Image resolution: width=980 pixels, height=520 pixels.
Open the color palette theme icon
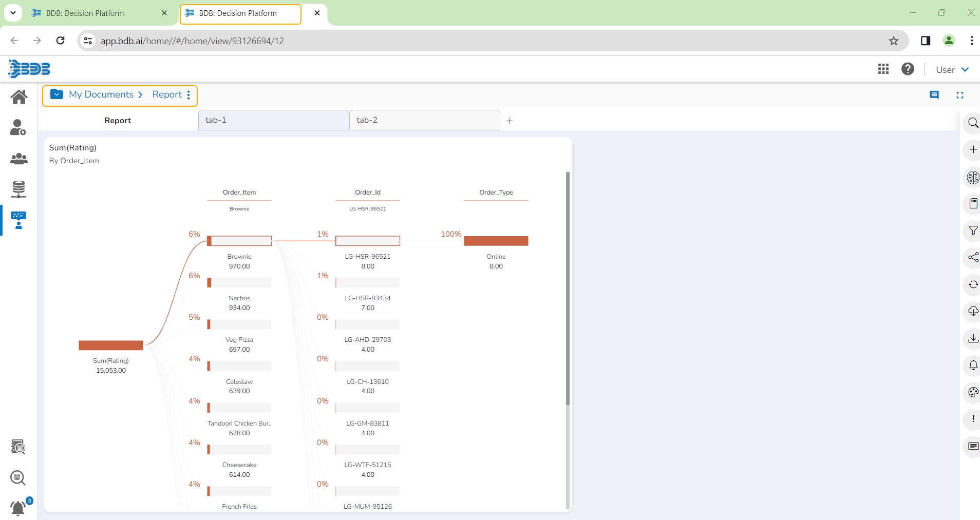pos(973,393)
